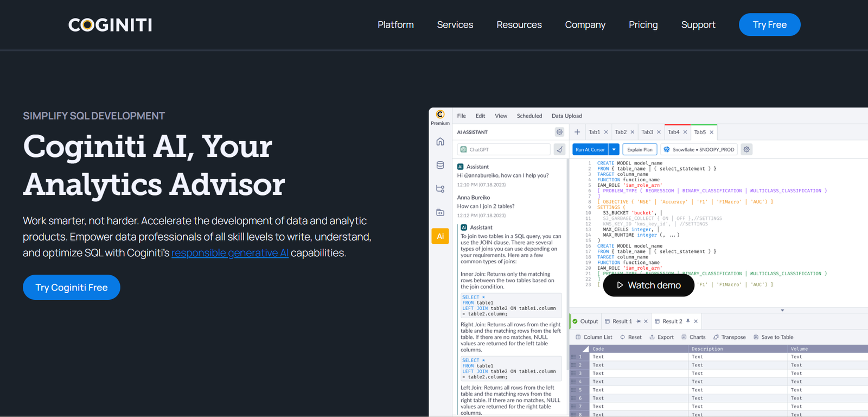Switch to the Output tab
Viewport: 868px width, 417px height.
585,321
